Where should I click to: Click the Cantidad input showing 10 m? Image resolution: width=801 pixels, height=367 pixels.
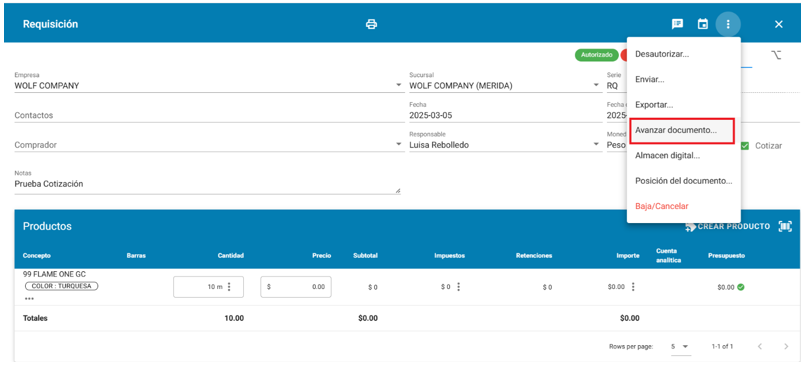coord(208,287)
